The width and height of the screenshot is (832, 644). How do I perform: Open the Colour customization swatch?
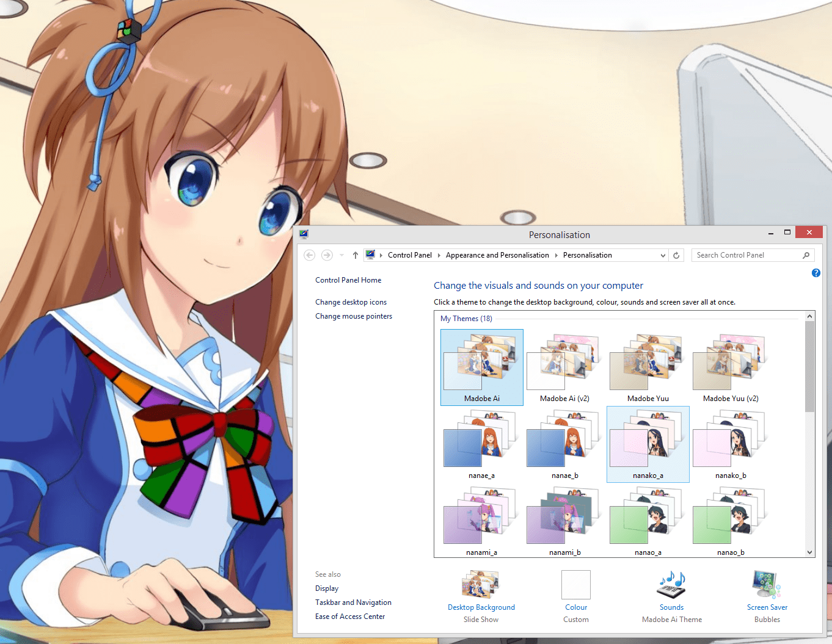click(x=576, y=585)
